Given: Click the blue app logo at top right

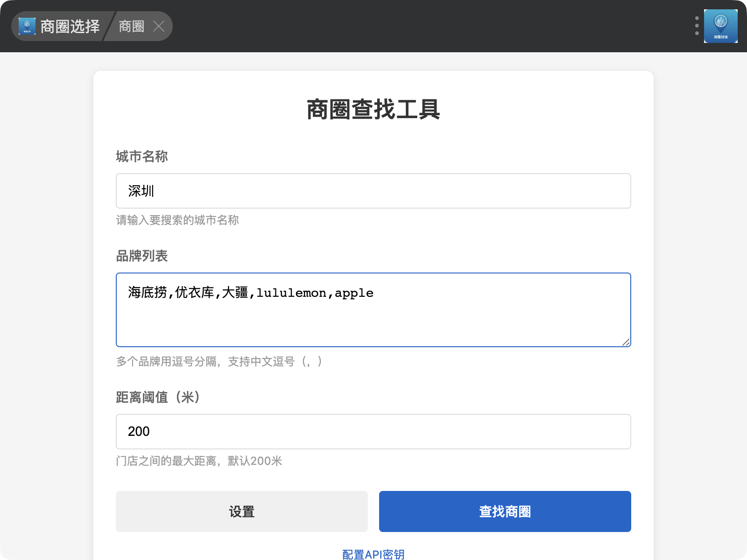Looking at the screenshot, I should coord(720,26).
